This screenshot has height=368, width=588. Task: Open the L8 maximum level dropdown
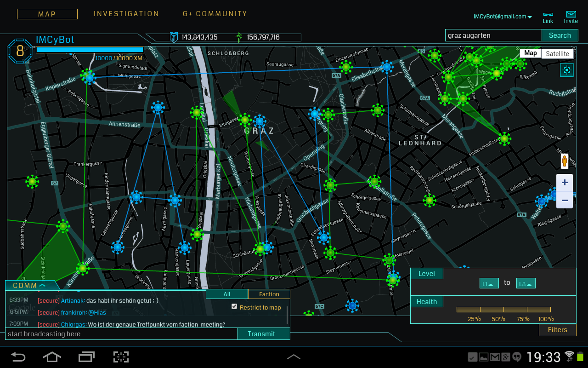coord(526,283)
